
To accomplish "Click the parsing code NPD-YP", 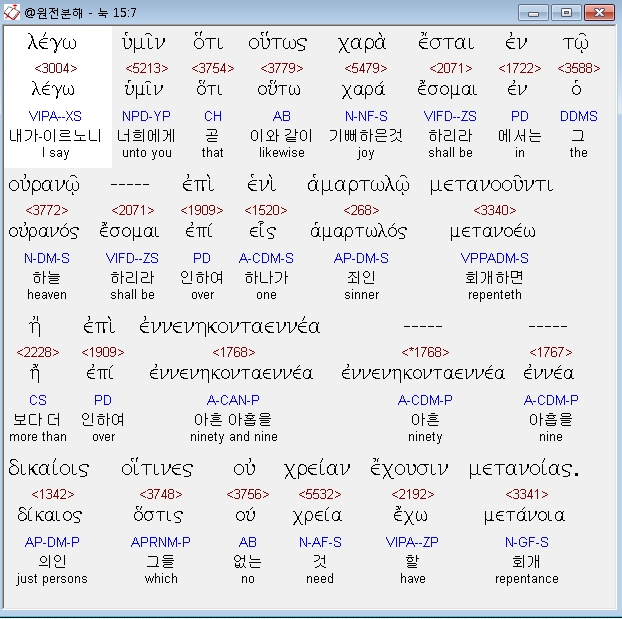I will [146, 116].
